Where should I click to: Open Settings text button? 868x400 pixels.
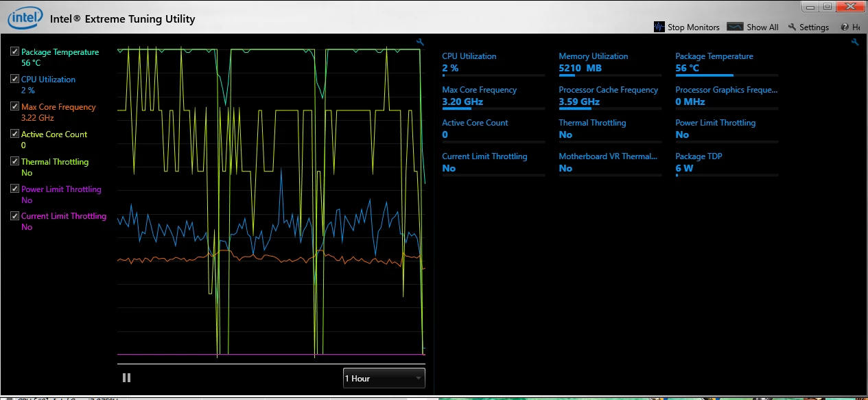[814, 27]
